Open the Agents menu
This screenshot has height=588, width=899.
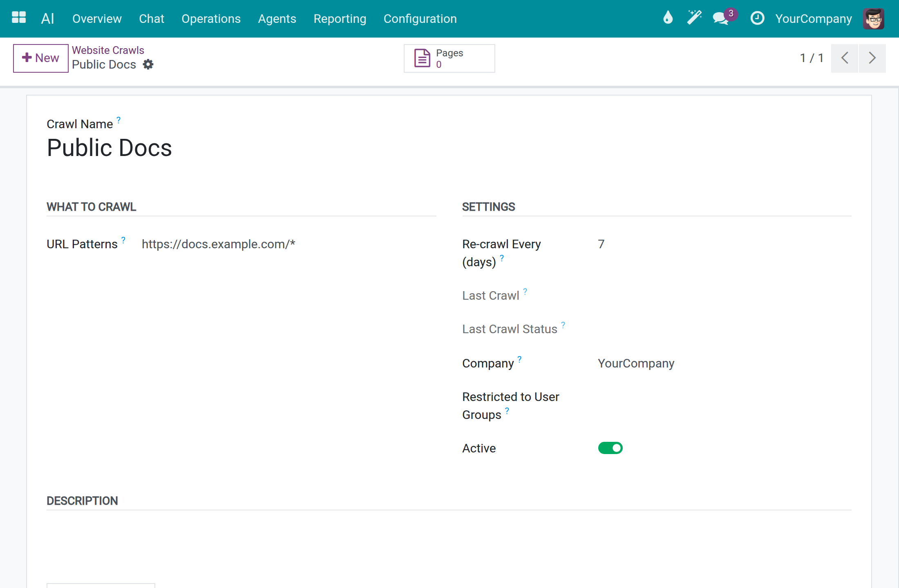click(x=277, y=19)
